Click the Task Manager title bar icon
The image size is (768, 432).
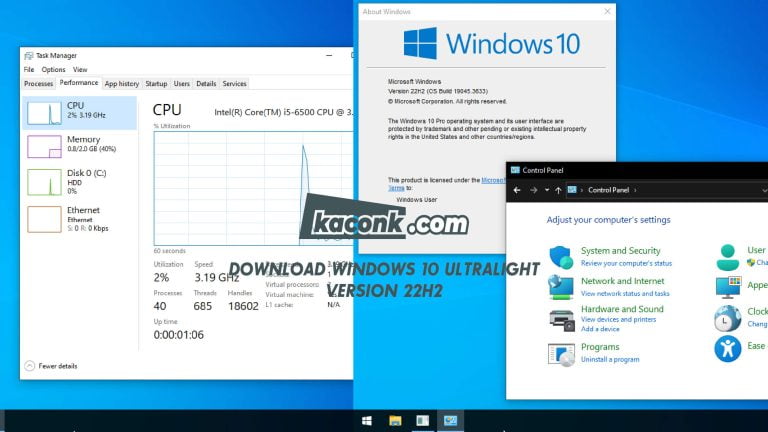pyautogui.click(x=28, y=56)
